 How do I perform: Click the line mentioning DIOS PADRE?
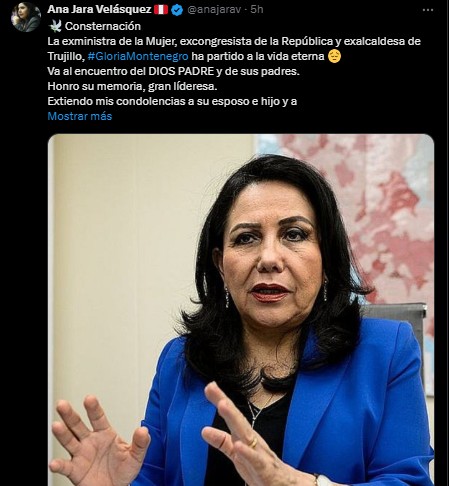[x=173, y=71]
